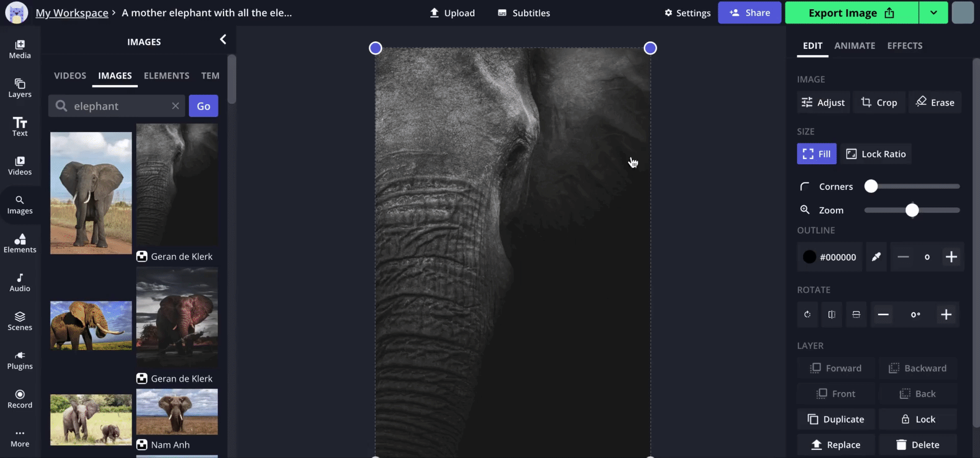Click the eyedropper outline color picker

876,257
